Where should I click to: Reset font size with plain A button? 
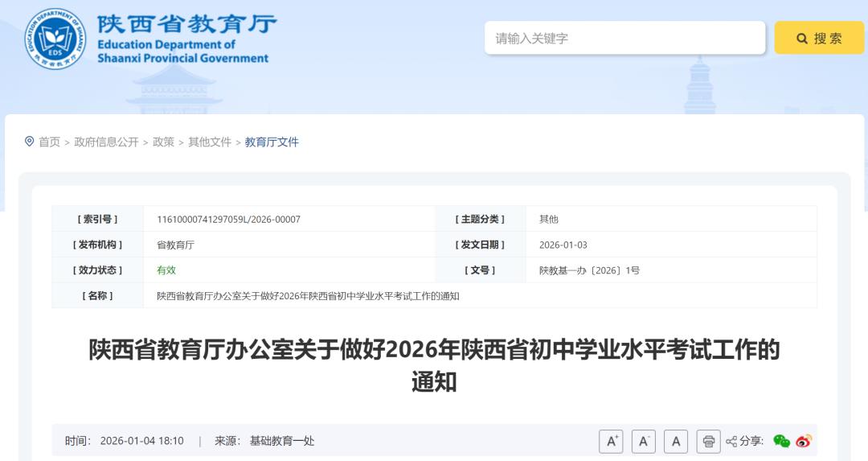(x=676, y=441)
